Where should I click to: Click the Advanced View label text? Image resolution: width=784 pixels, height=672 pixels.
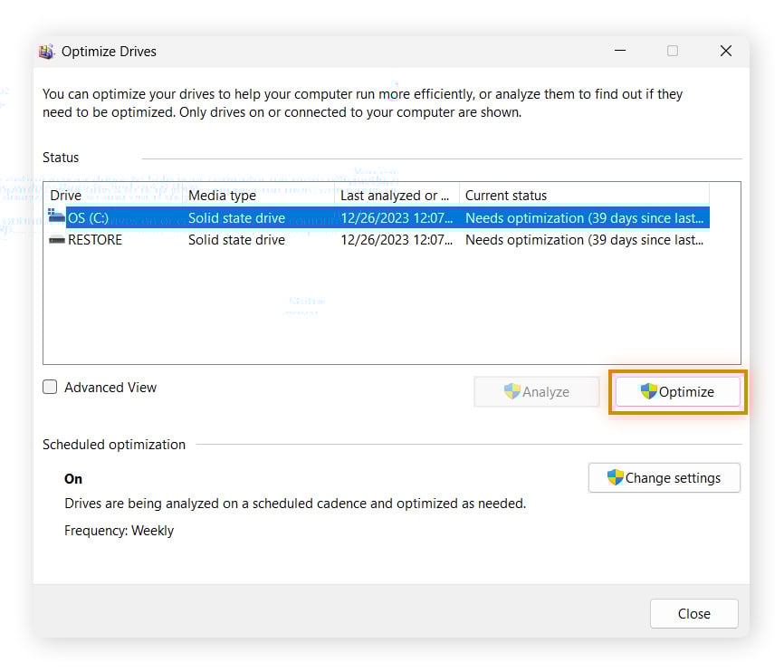tap(110, 388)
